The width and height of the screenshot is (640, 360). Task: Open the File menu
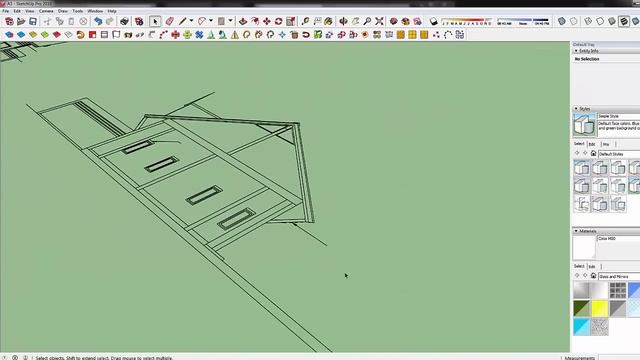6,11
